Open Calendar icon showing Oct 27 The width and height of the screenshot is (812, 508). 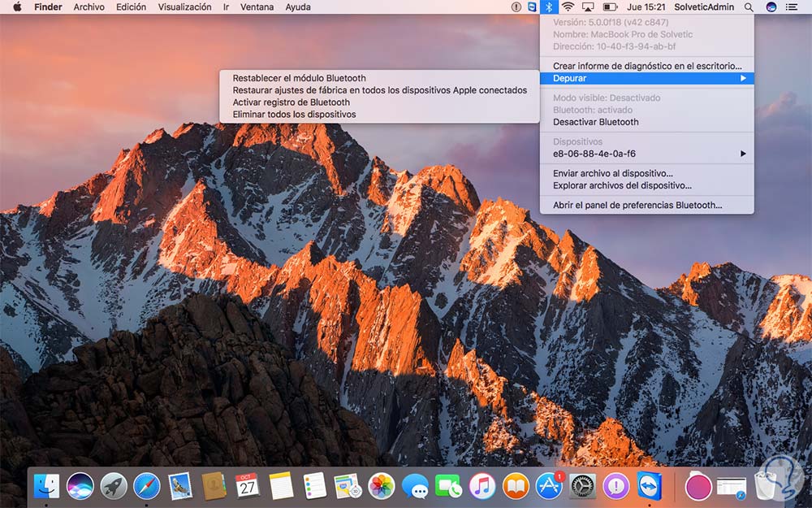click(x=247, y=486)
